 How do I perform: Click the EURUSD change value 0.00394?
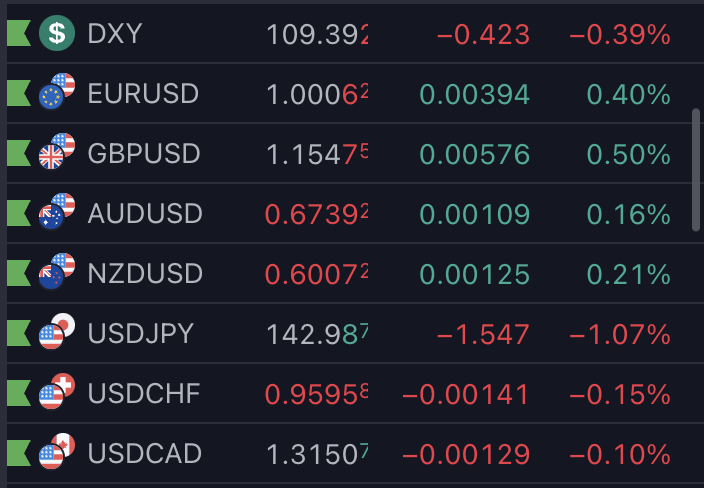click(x=475, y=94)
